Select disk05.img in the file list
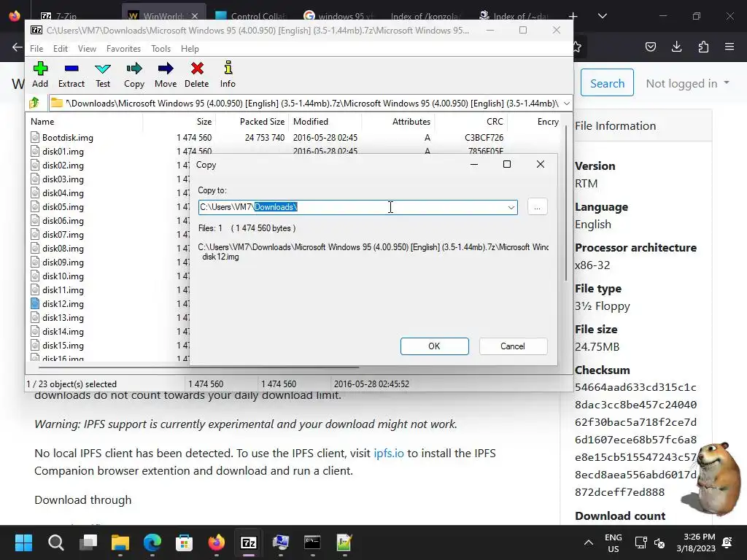Screen dimensions: 747x560 [63, 206]
